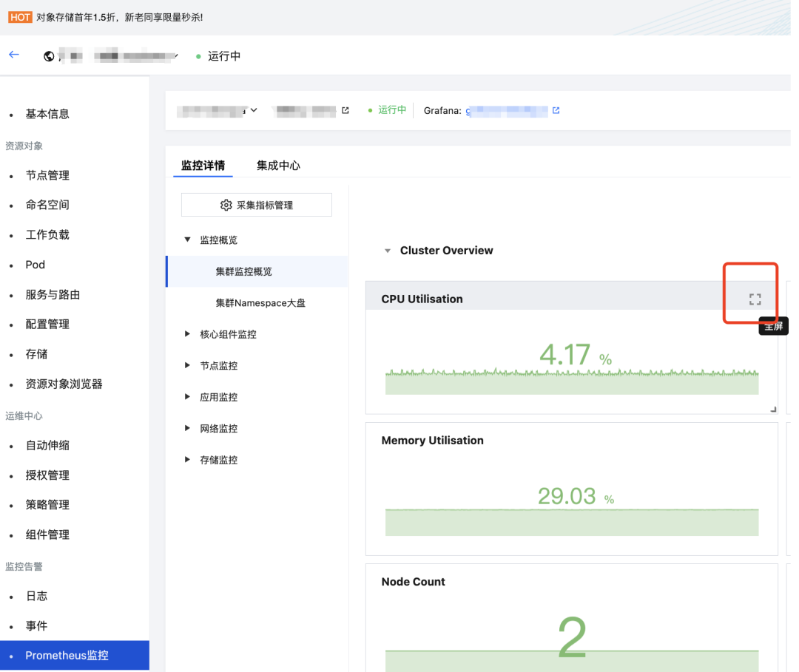Click the Cluster Overview heading
Screen dimensions: 799x672
point(446,251)
